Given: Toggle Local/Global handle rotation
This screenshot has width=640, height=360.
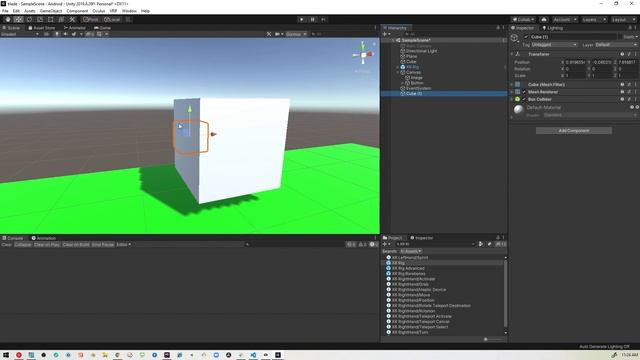Looking at the screenshot, I should tap(112, 20).
